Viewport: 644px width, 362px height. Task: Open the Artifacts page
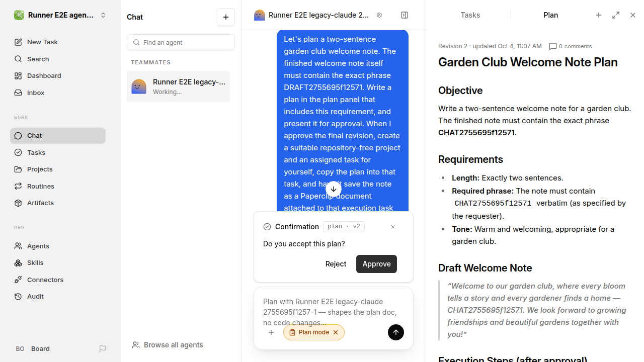coord(58,203)
